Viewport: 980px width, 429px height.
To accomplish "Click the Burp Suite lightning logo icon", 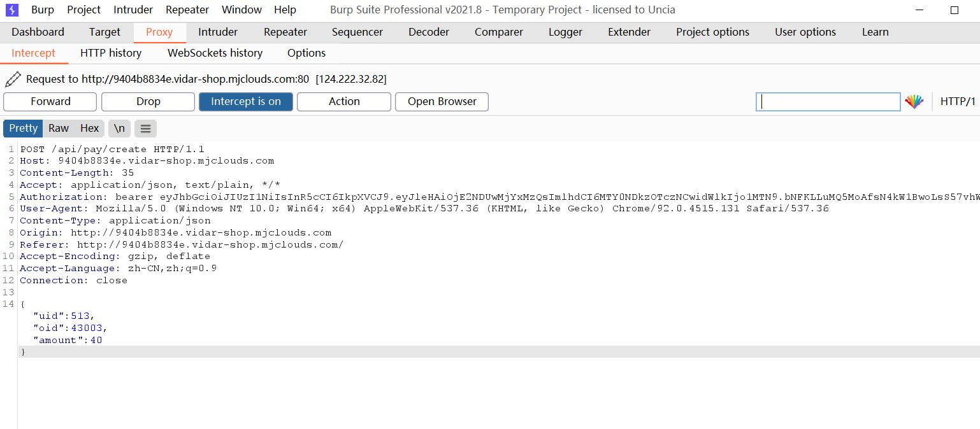I will [12, 10].
